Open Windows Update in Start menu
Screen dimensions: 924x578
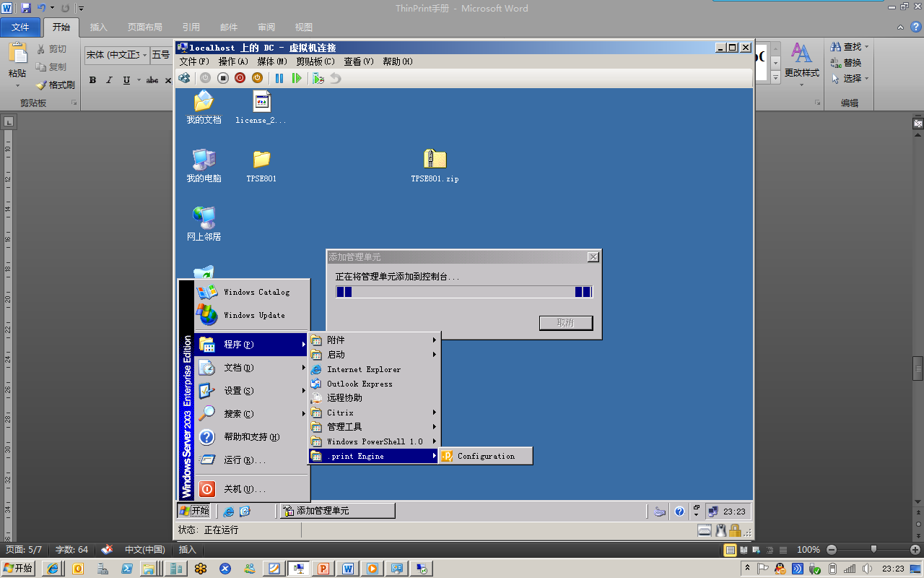pyautogui.click(x=252, y=315)
